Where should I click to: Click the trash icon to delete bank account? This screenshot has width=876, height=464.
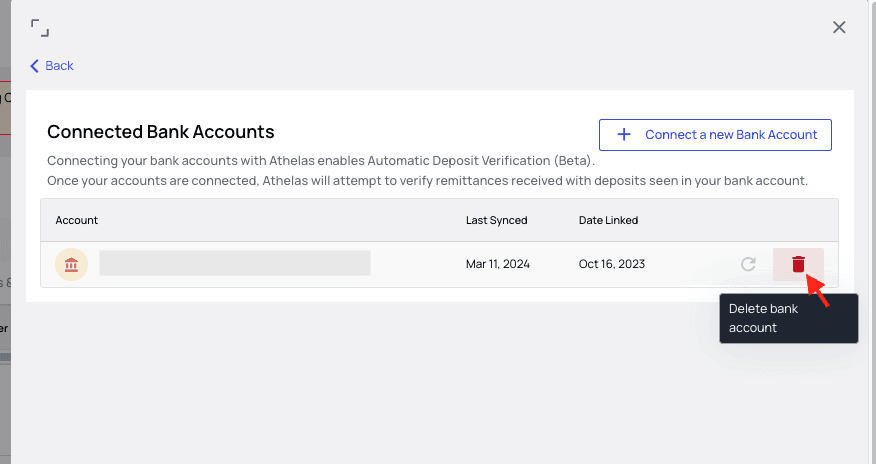(x=798, y=264)
